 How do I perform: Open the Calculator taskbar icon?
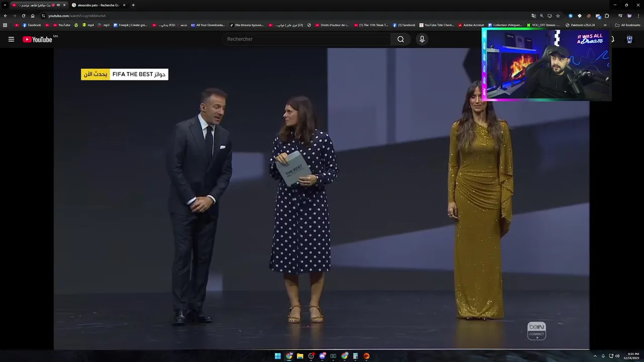pos(355,356)
